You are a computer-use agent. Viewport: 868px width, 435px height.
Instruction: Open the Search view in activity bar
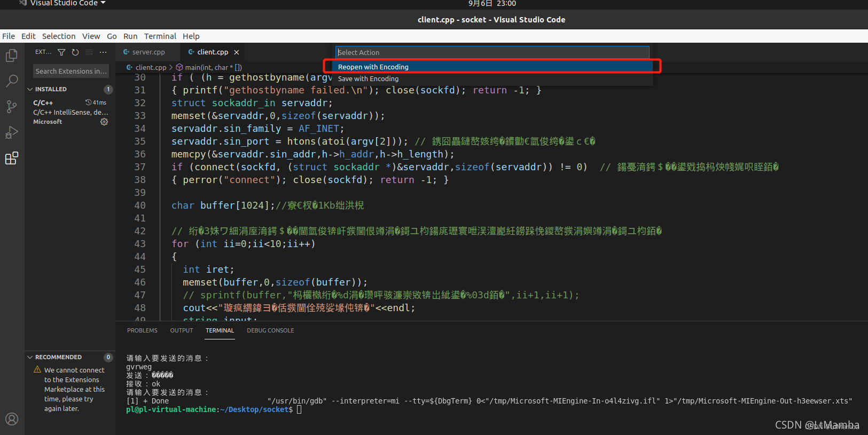point(12,81)
